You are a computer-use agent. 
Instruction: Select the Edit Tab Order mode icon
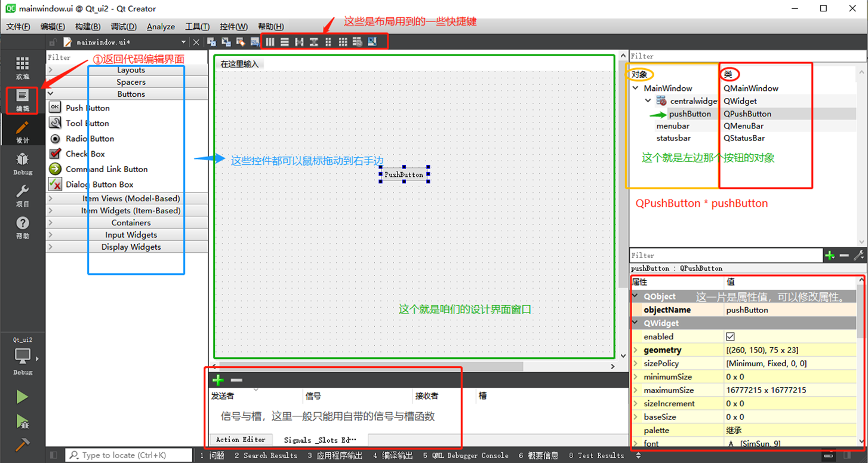(x=255, y=42)
